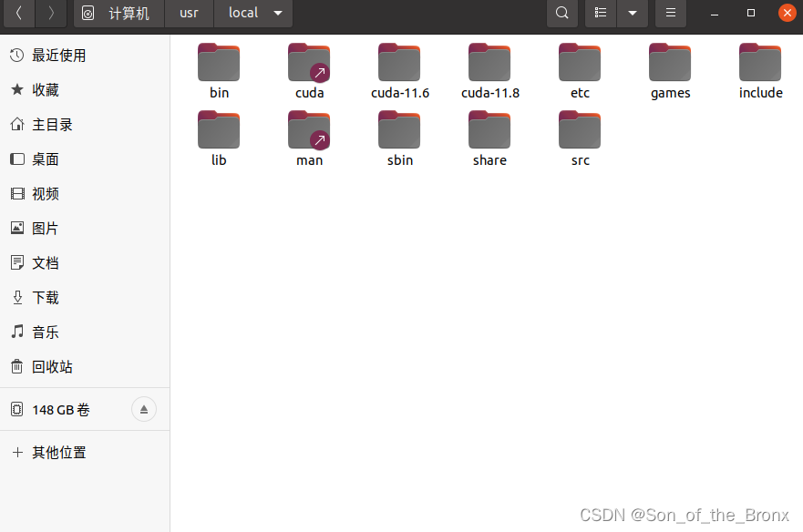Navigate back using the back arrow
This screenshot has height=532, width=803.
coord(18,13)
